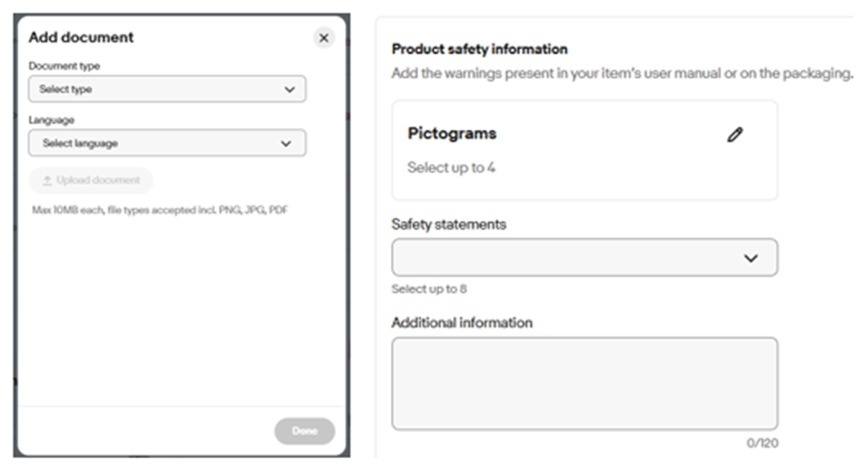Image resolution: width=868 pixels, height=469 pixels.
Task: Click the Done button
Action: (x=304, y=431)
